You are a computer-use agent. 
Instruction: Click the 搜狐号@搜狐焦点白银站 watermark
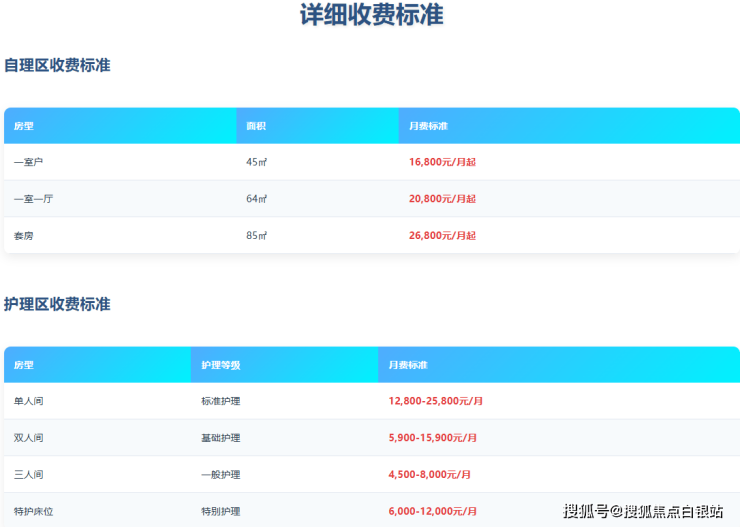[x=643, y=511]
